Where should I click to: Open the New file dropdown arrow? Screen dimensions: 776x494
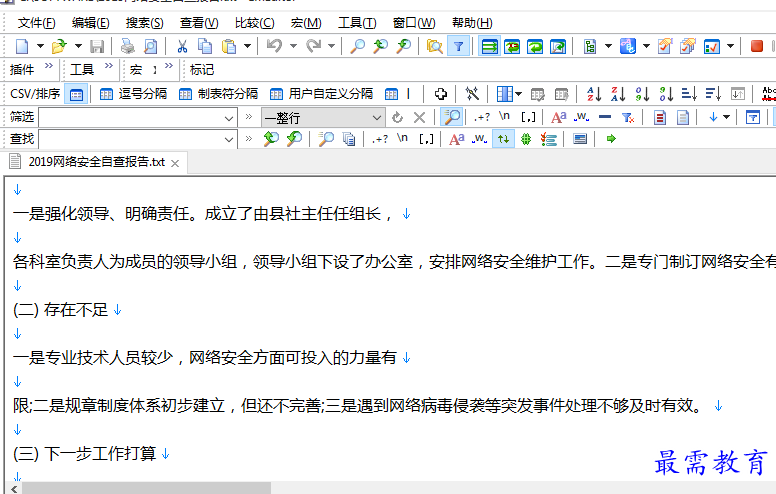tap(41, 47)
